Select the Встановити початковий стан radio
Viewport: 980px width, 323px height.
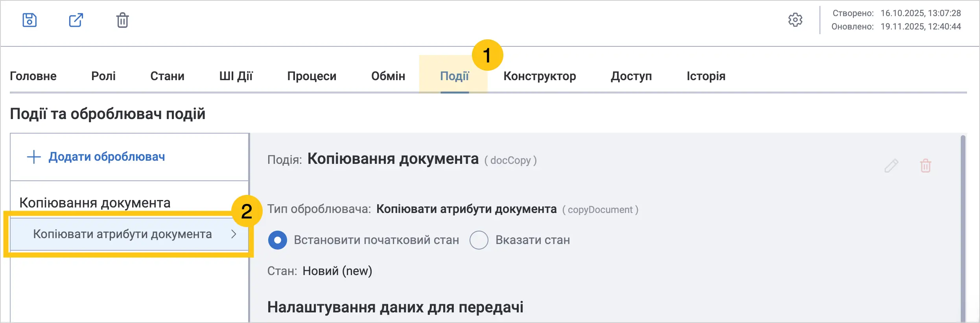277,240
